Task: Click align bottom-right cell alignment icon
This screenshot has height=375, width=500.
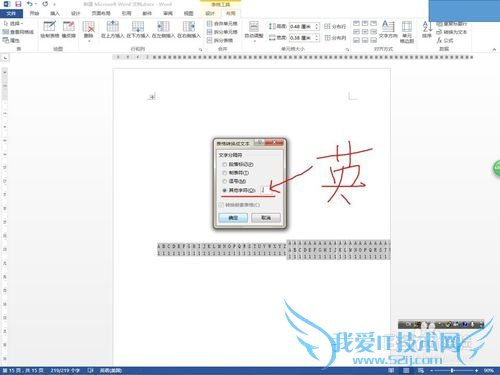Action: [374, 40]
